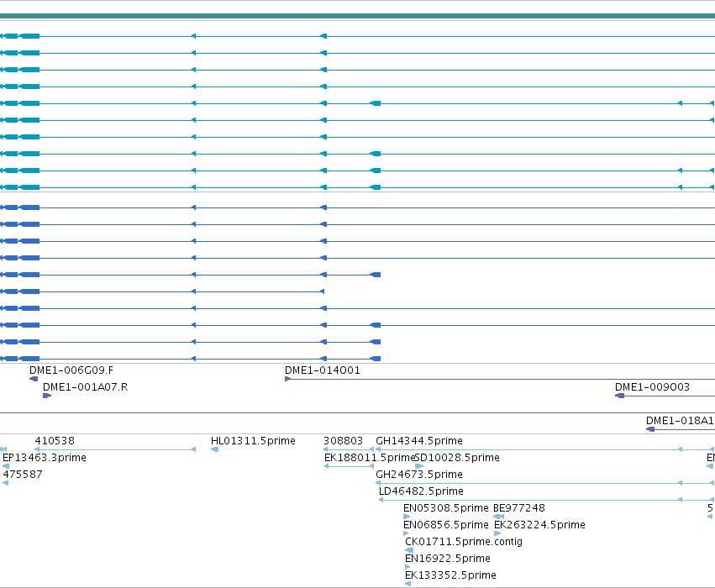This screenshot has height=588, width=715.
Task: Click the DME1-018A1 truncated label
Action: click(680, 421)
